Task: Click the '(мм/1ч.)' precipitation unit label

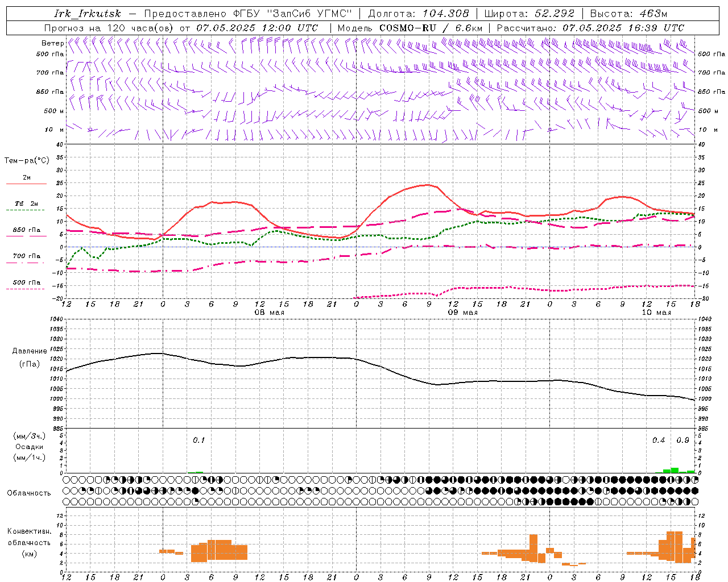Action: point(30,458)
